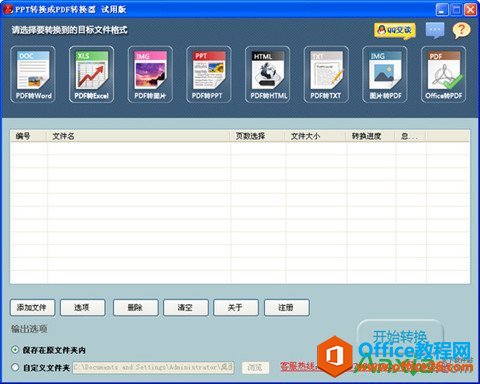
Task: Select the PDF转Word conversion icon
Action: pyautogui.click(x=33, y=74)
